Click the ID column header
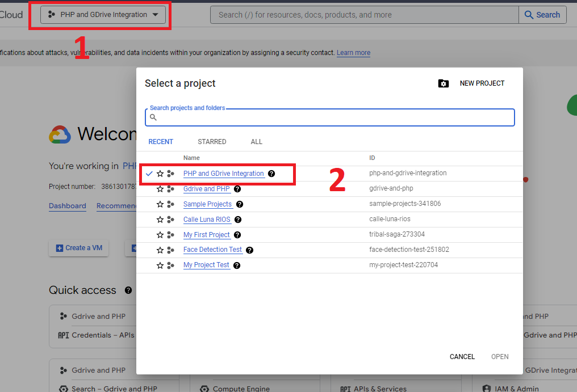The image size is (577, 392). pyautogui.click(x=372, y=158)
